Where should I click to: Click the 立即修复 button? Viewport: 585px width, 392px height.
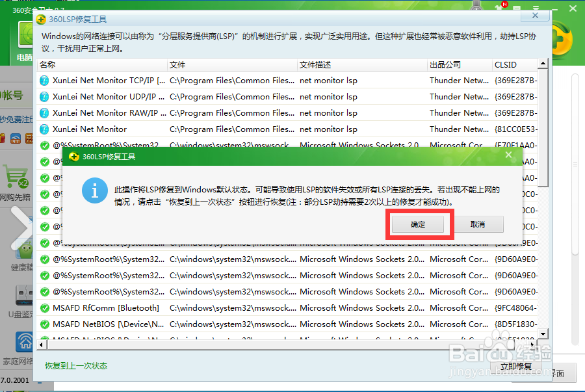coord(516,366)
